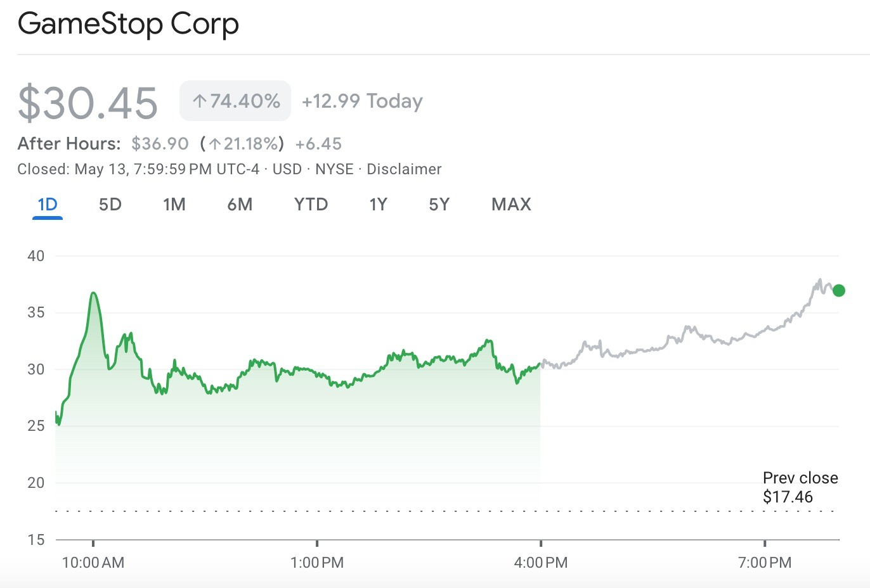The image size is (870, 588).
Task: Open the 6M range tab
Action: point(240,205)
